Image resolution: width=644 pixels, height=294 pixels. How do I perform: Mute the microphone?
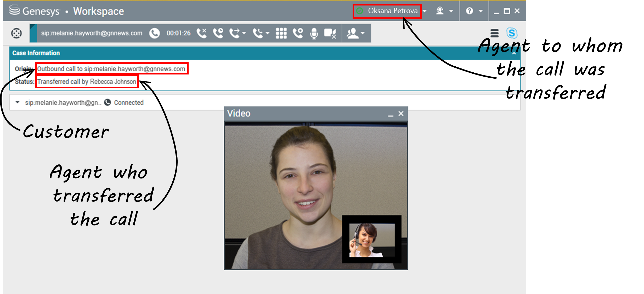pyautogui.click(x=314, y=33)
